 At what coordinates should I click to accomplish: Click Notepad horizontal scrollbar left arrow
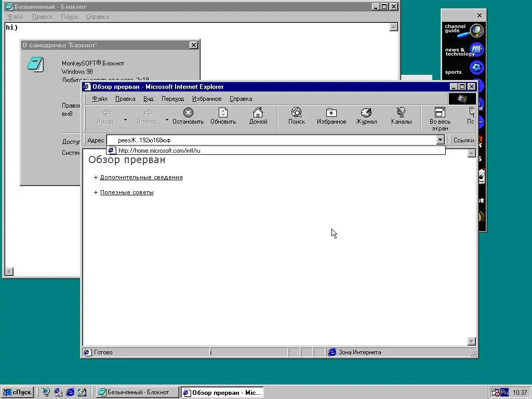(x=9, y=271)
